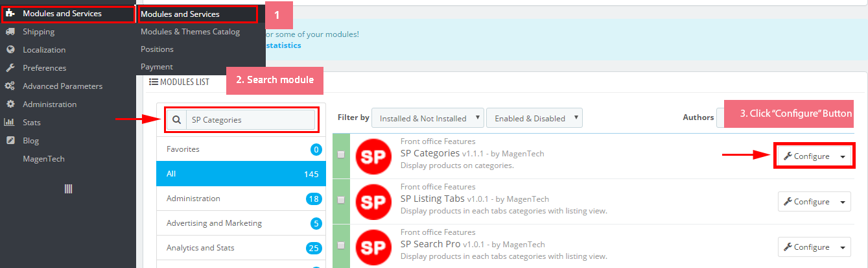This screenshot has width=868, height=268.
Task: Open the Enabled & Disabled filter dropdown
Action: (534, 118)
